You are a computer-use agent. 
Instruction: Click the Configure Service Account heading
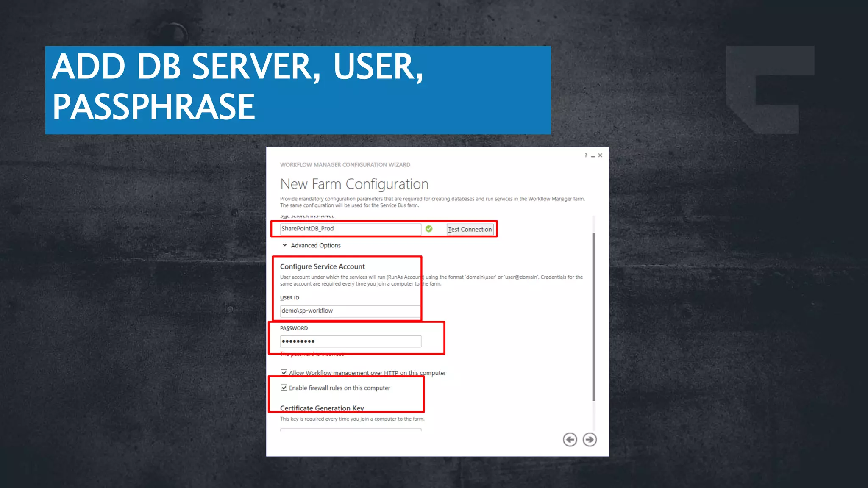[x=322, y=266]
